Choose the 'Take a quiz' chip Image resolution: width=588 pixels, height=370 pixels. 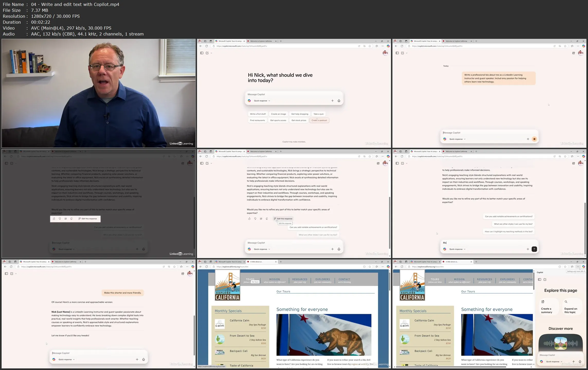click(x=319, y=114)
